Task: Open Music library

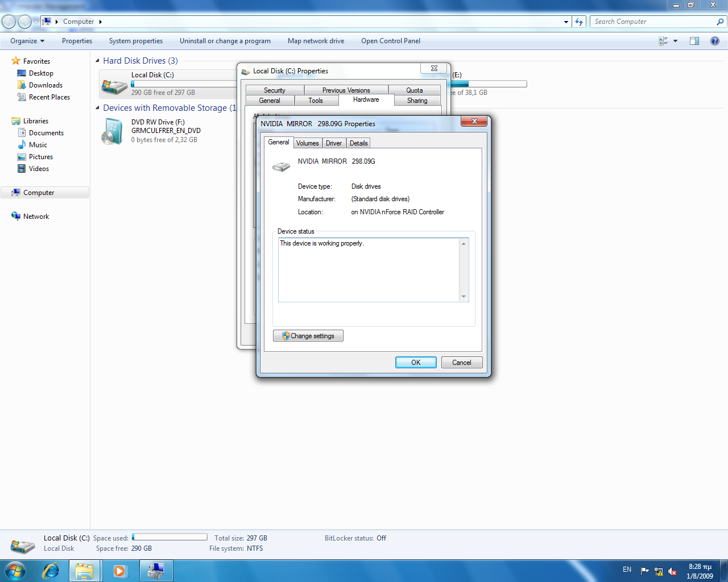Action: coord(38,145)
